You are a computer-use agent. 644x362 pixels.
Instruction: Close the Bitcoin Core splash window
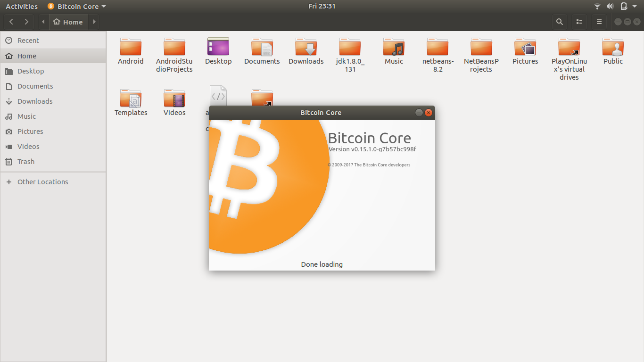(x=429, y=113)
